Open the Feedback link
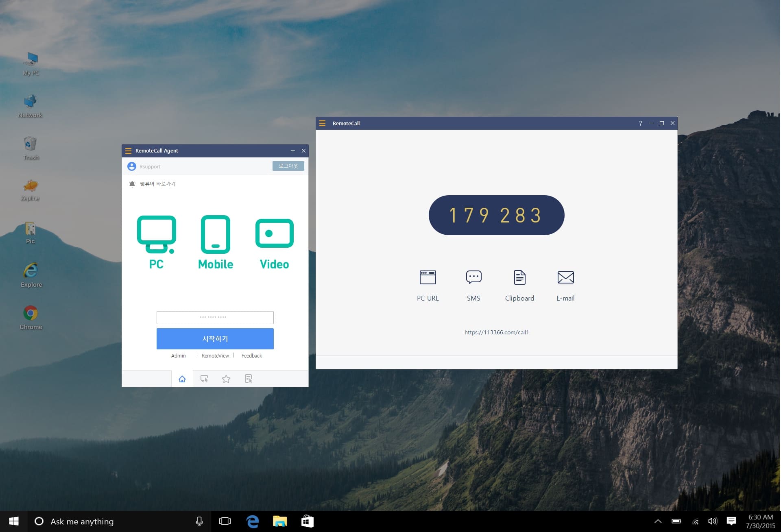The height and width of the screenshot is (532, 781). 252,356
